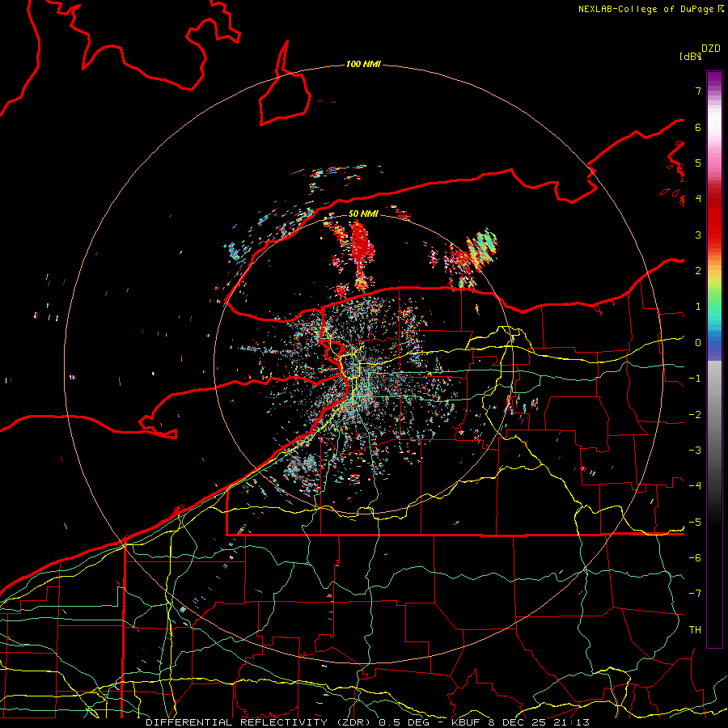Click the -2 scale value
Image resolution: width=728 pixels, height=728 pixels.
695,415
